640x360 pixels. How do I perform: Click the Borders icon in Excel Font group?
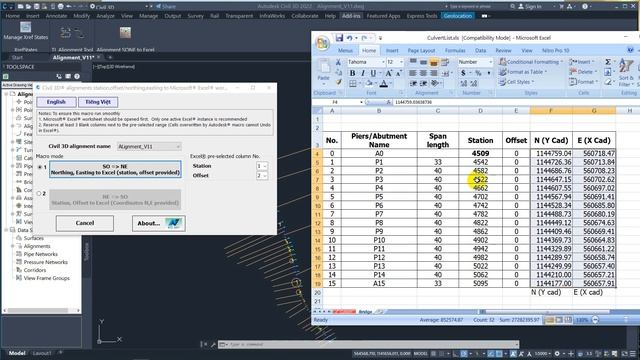[x=353, y=83]
